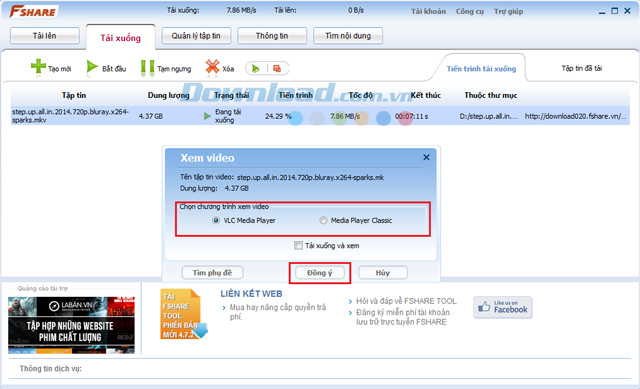The image size is (640, 389).
Task: Open Quản lý tập tin tab
Action: pos(196,36)
